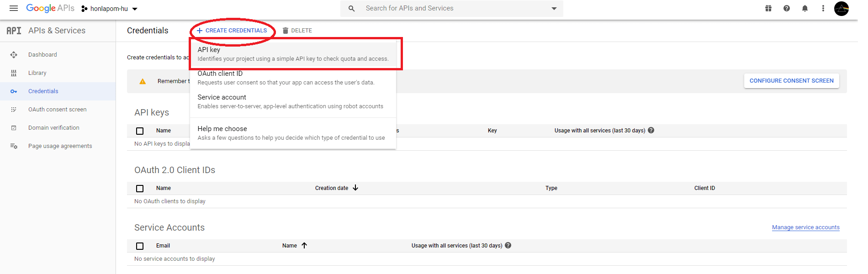
Task: Expand the search bar dropdown arrow
Action: 554,9
